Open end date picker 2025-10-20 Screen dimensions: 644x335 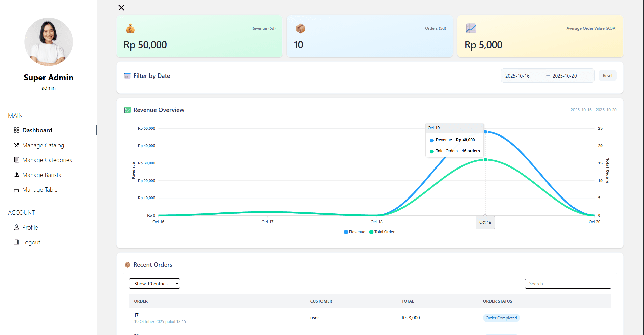click(564, 76)
